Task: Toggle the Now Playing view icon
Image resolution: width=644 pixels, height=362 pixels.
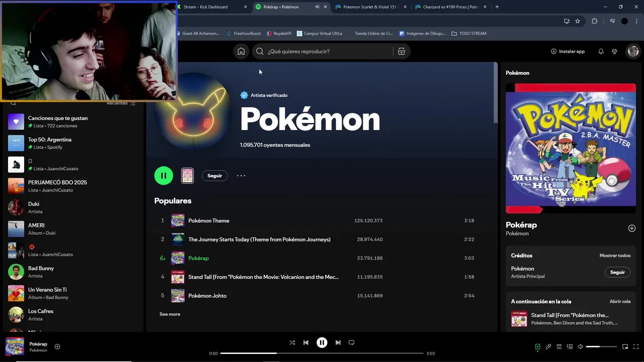Action: pos(537,346)
